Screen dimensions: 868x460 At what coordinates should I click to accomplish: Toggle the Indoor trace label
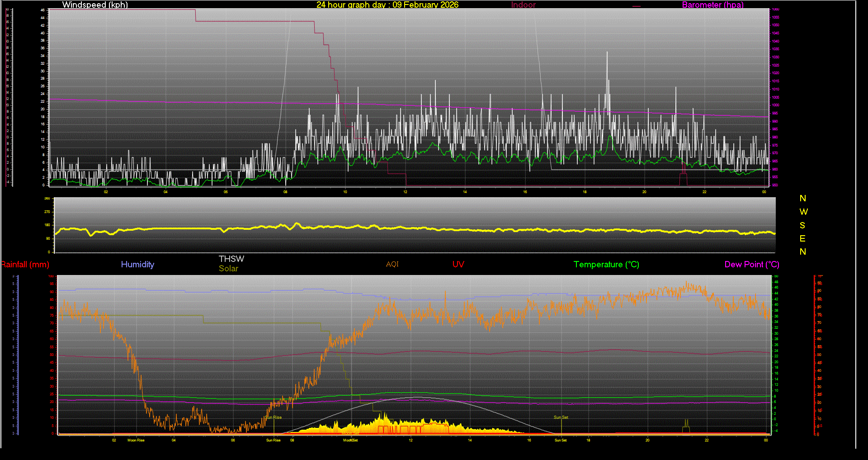click(x=523, y=5)
